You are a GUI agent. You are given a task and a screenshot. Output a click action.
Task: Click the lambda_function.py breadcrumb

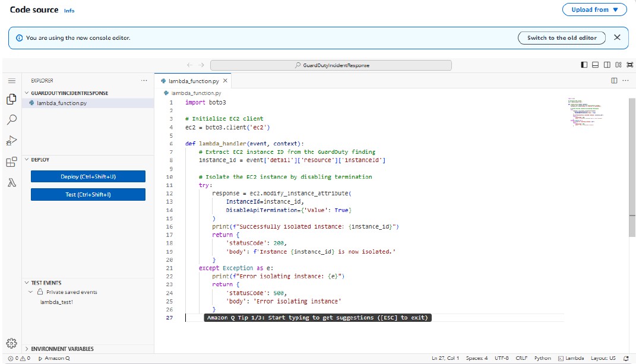pos(192,93)
